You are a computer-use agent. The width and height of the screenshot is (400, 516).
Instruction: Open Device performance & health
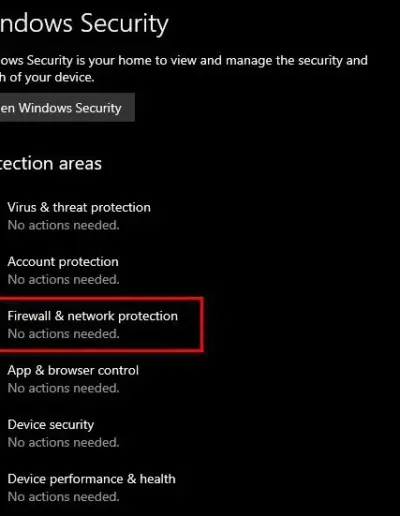tap(91, 479)
